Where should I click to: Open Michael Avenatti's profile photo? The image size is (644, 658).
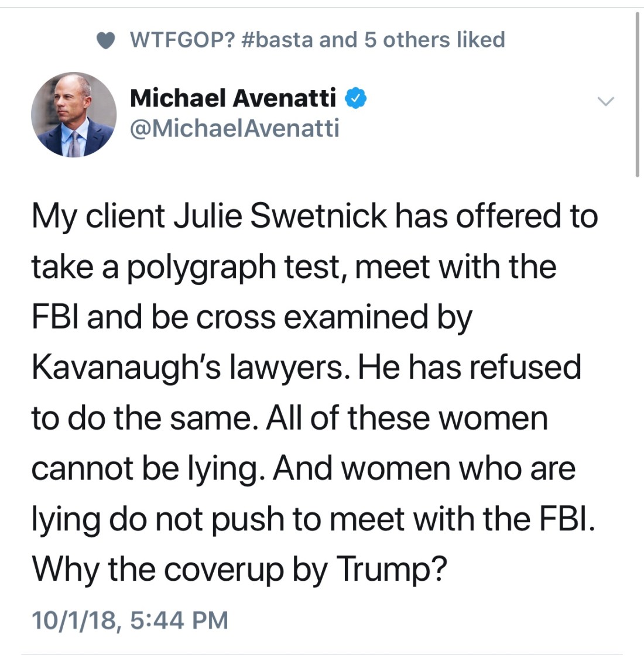click(74, 115)
